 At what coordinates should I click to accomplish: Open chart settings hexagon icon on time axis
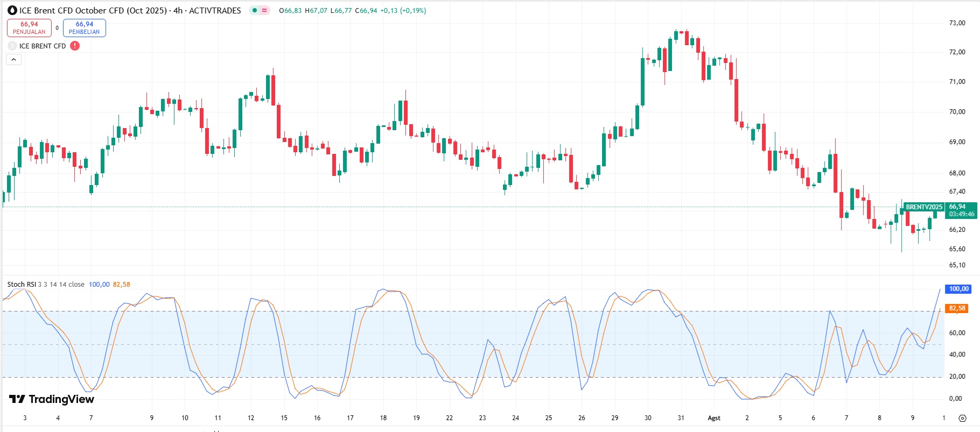[962, 418]
